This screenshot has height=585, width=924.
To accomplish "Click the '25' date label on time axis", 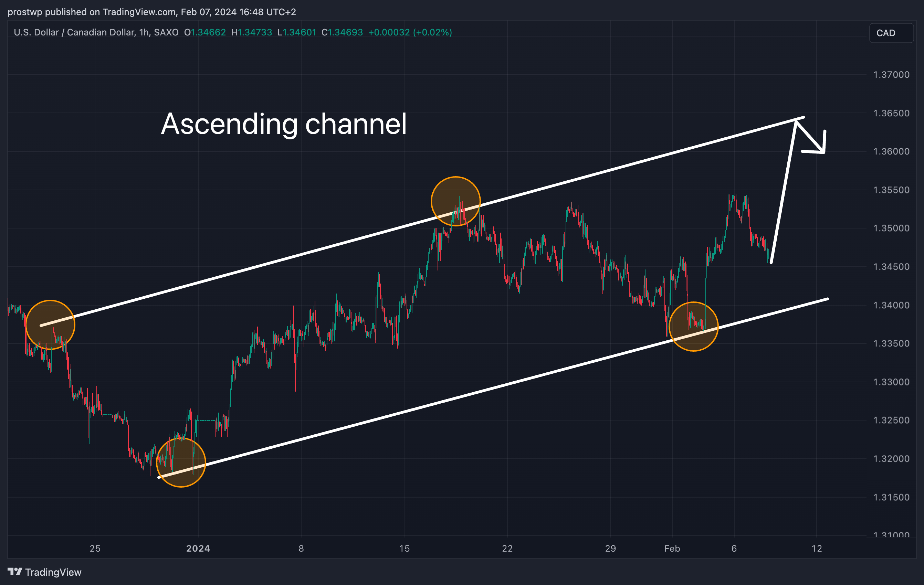I will 95,549.
